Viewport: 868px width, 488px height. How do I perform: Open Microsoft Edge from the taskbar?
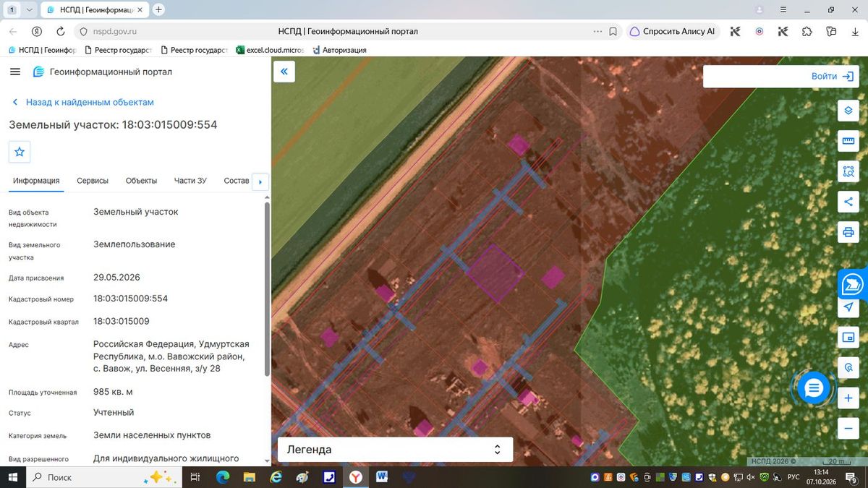[222, 477]
